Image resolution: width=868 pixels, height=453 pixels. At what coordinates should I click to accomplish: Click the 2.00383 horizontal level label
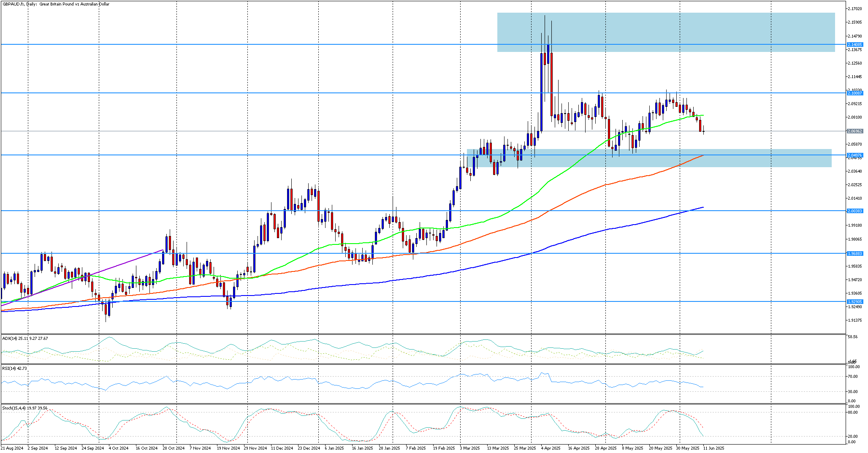(855, 211)
